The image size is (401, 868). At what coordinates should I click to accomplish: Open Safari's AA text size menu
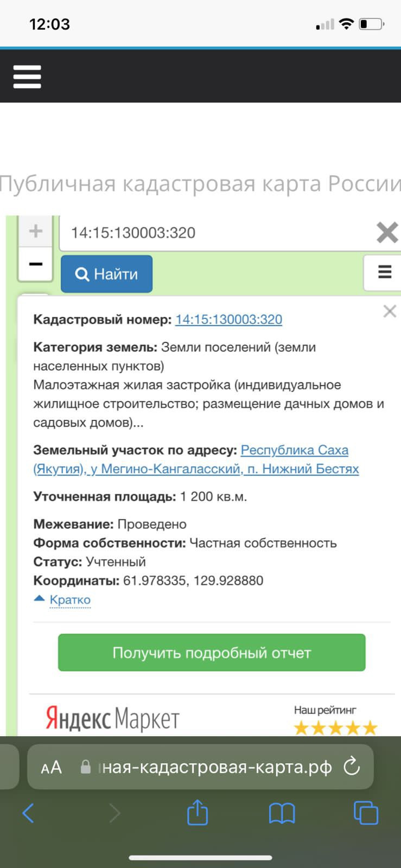[52, 767]
